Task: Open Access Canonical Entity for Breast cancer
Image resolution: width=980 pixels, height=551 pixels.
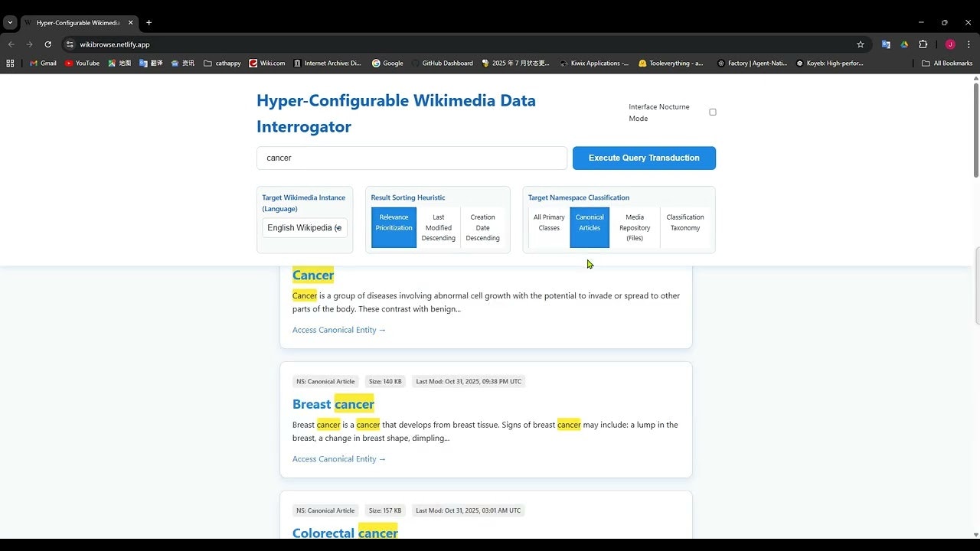Action: tap(339, 458)
